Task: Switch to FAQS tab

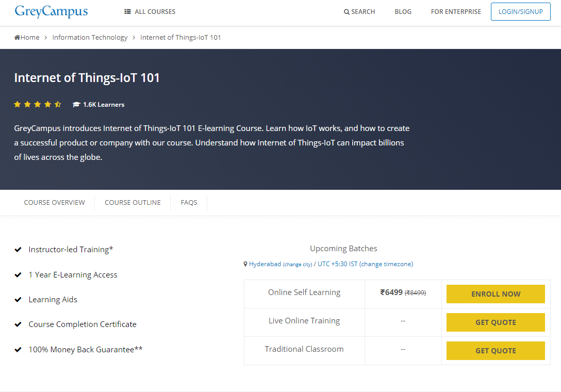Action: tap(189, 203)
